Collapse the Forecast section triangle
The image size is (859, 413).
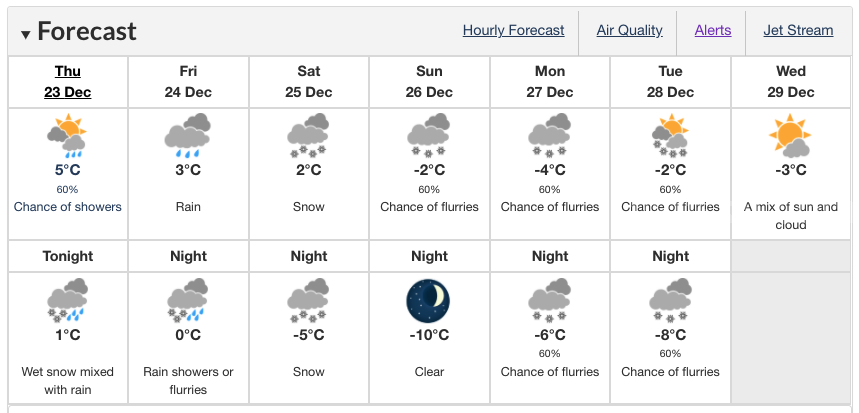pos(25,35)
